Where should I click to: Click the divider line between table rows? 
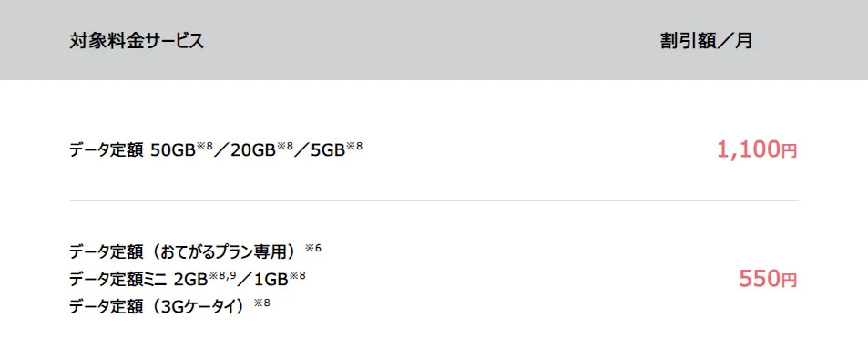point(434,200)
